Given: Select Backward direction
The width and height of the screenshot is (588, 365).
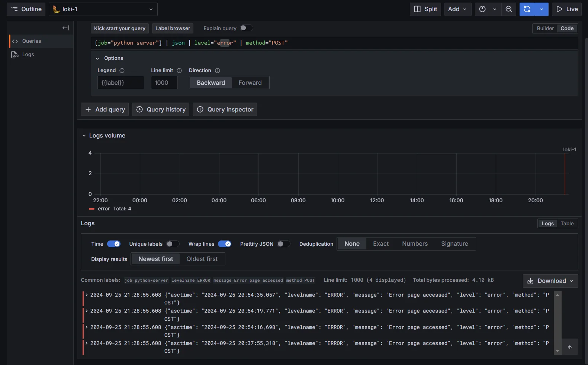Looking at the screenshot, I should pyautogui.click(x=211, y=83).
